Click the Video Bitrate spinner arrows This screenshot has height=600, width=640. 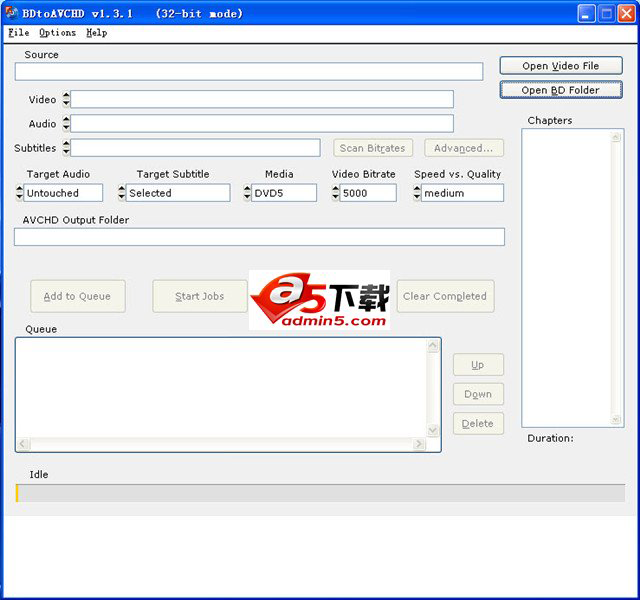point(336,193)
